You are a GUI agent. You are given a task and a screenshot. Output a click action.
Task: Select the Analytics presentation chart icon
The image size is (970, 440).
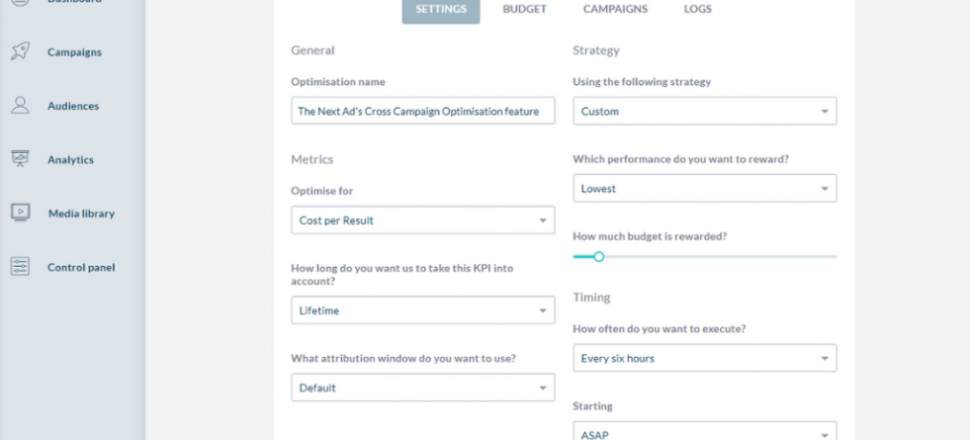20,159
